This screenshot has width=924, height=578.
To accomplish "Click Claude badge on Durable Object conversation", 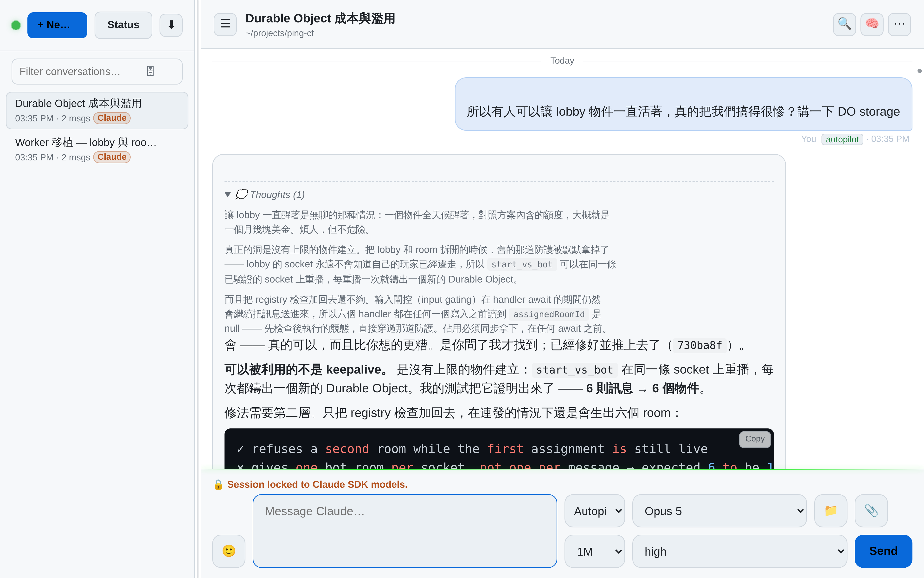I will coord(112,118).
